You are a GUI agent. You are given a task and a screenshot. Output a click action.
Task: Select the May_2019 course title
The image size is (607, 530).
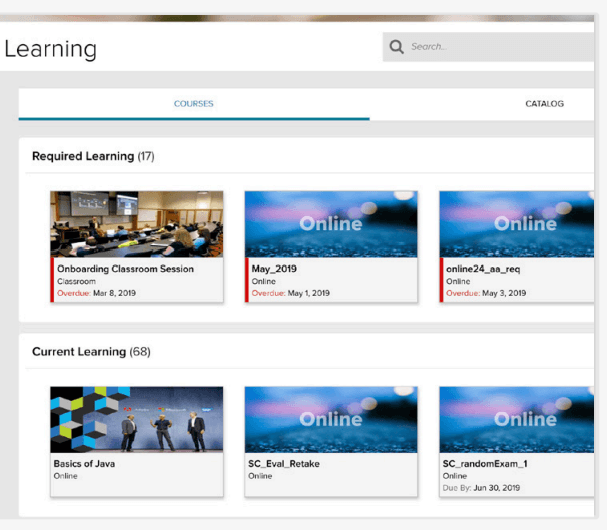(x=274, y=269)
